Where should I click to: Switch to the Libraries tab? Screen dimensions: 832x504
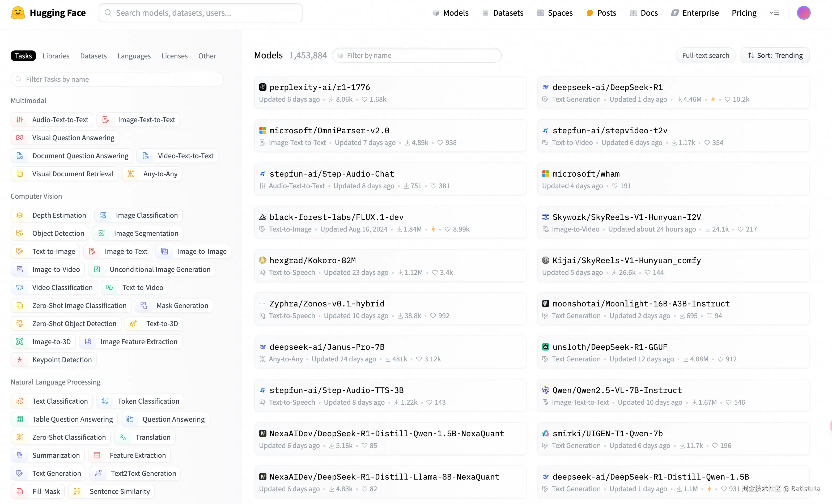click(x=56, y=56)
